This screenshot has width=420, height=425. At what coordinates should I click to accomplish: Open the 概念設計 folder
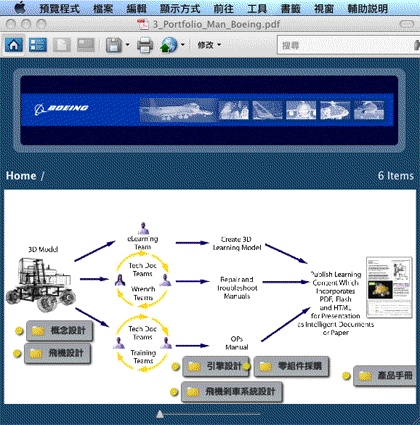(59, 331)
